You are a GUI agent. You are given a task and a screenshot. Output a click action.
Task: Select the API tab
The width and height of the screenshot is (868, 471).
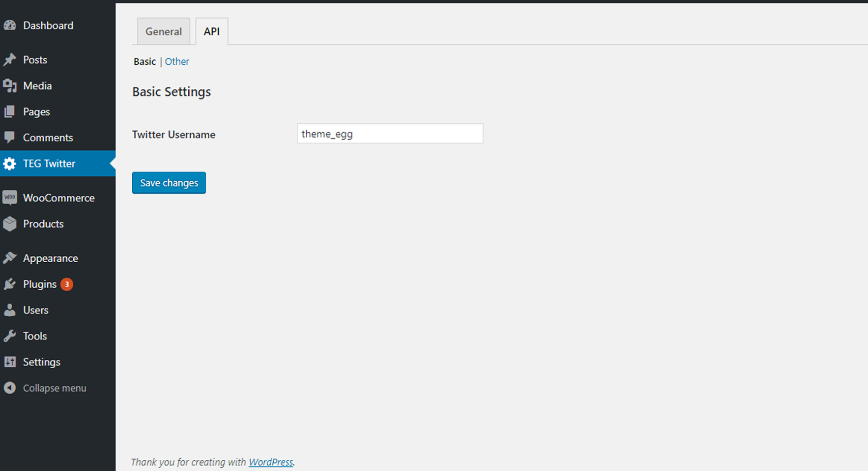212,31
